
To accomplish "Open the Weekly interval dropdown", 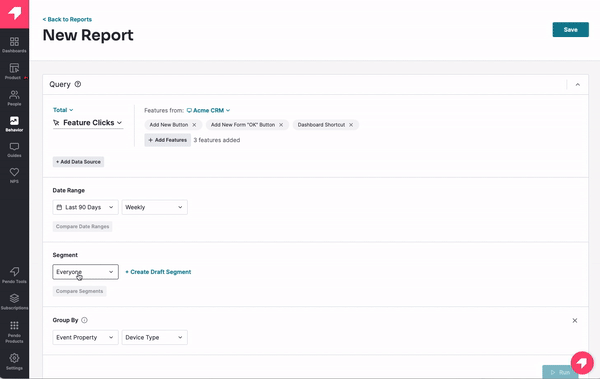I will (155, 207).
